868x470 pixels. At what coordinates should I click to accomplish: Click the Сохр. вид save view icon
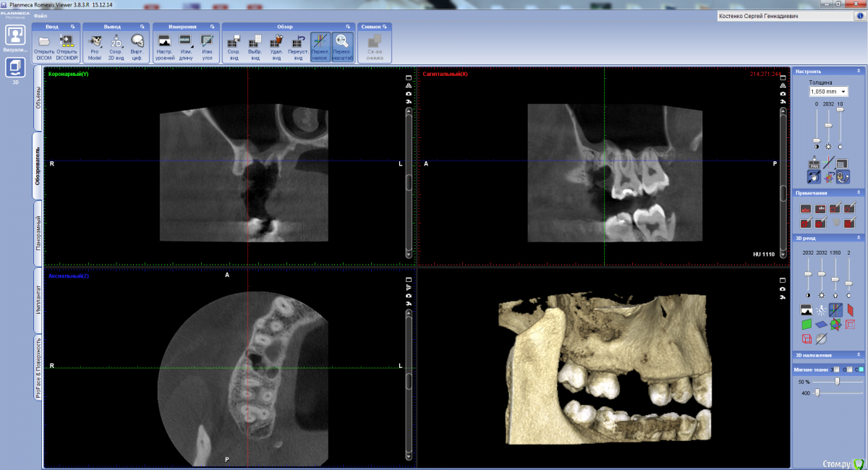[x=234, y=41]
